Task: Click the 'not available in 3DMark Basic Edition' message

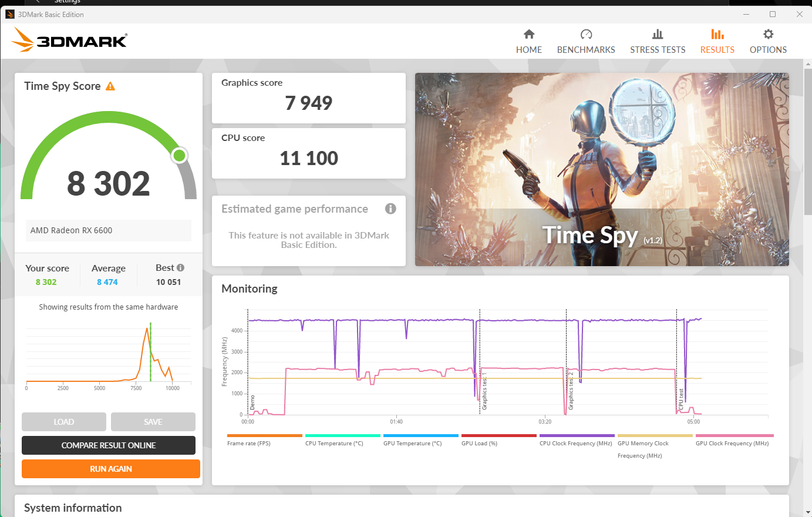Action: [309, 240]
